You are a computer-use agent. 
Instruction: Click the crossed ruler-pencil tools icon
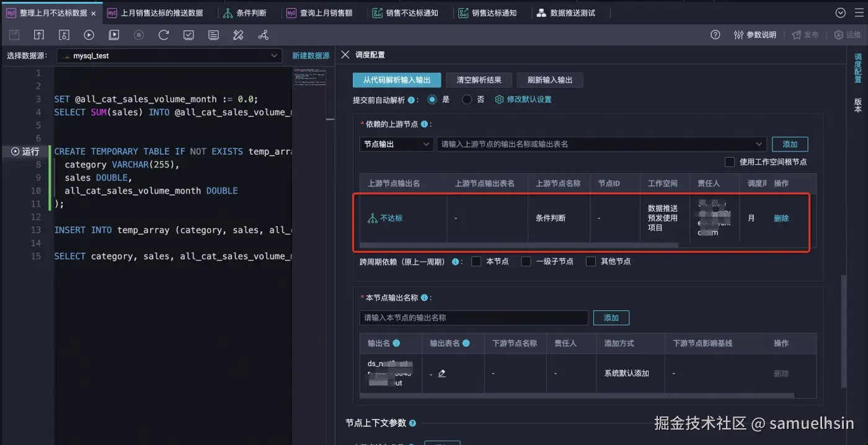[x=238, y=35]
